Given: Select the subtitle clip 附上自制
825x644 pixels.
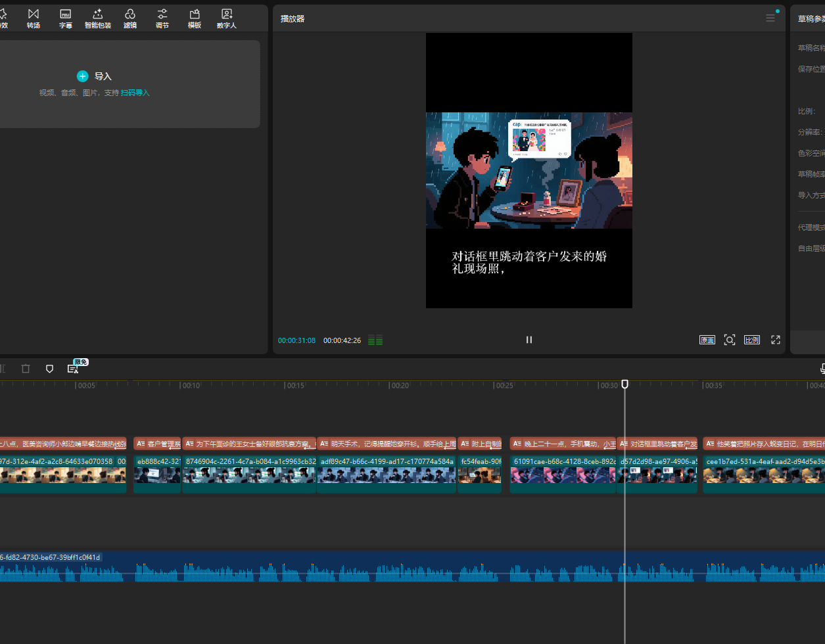Looking at the screenshot, I should (480, 444).
